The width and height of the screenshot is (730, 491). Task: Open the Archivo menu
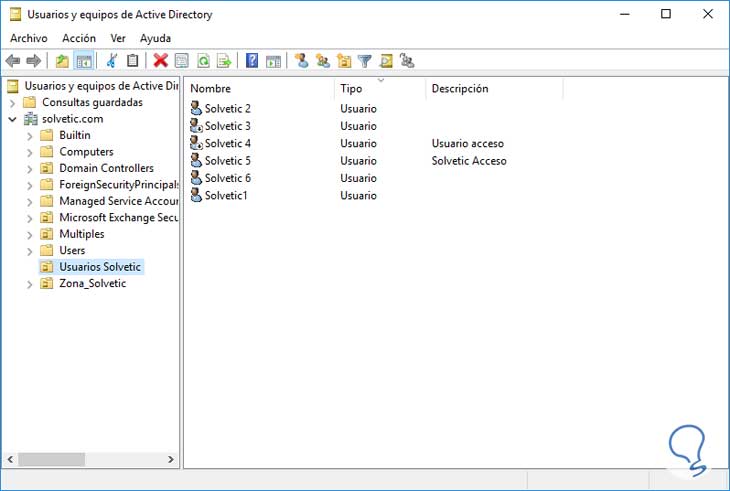pos(29,38)
